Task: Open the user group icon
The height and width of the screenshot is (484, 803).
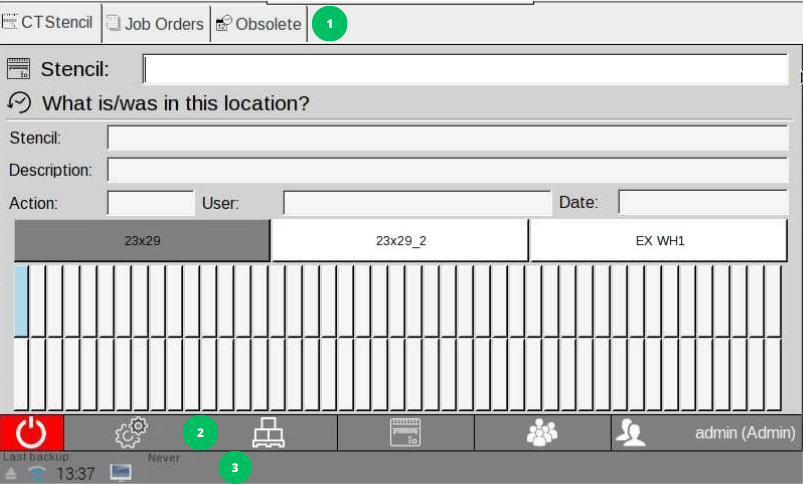Action: tap(542, 432)
